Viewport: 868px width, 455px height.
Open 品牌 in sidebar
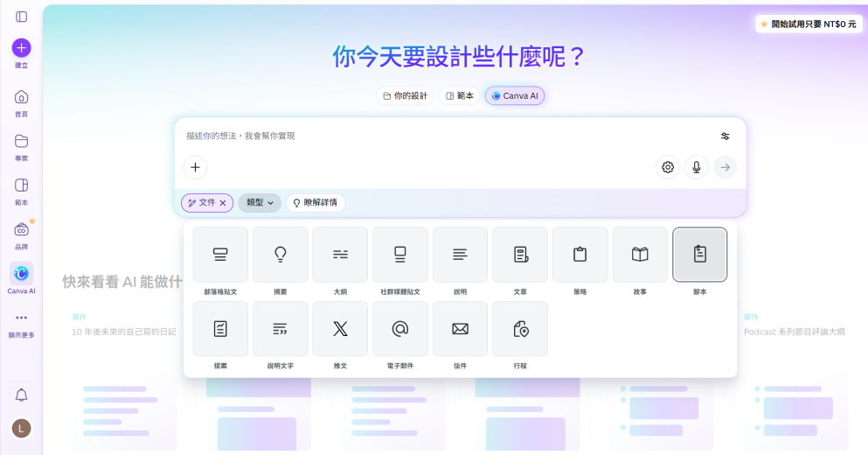(22, 235)
